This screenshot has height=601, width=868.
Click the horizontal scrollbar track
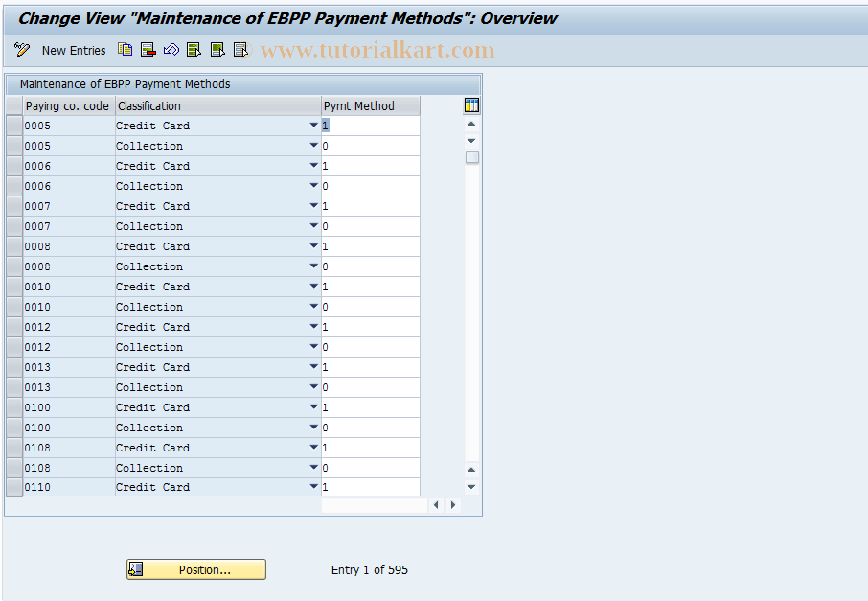point(375,504)
